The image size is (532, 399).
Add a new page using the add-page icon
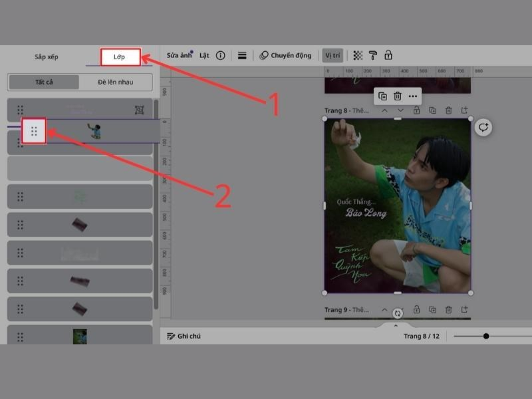[464, 110]
